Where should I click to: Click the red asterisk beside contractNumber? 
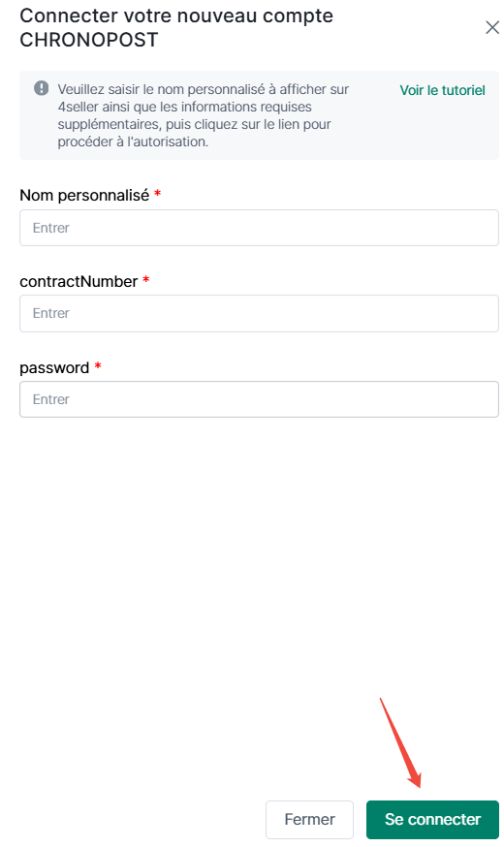pyautogui.click(x=145, y=280)
